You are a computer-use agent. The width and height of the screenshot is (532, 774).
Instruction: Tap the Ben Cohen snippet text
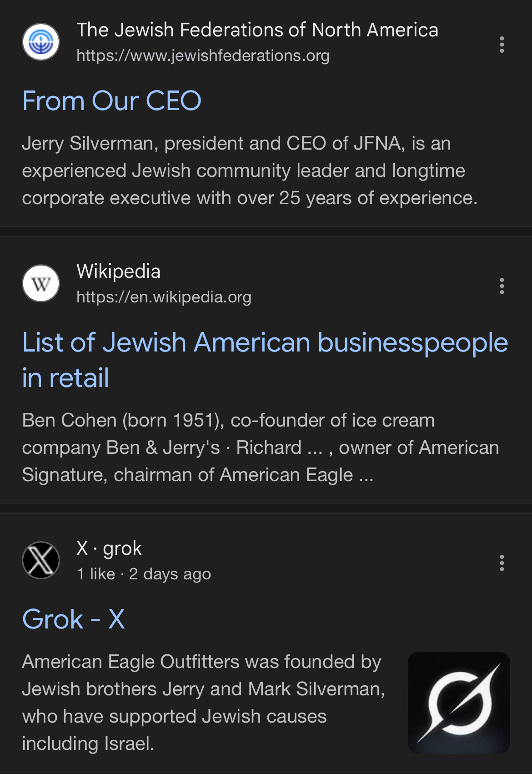[x=261, y=447]
